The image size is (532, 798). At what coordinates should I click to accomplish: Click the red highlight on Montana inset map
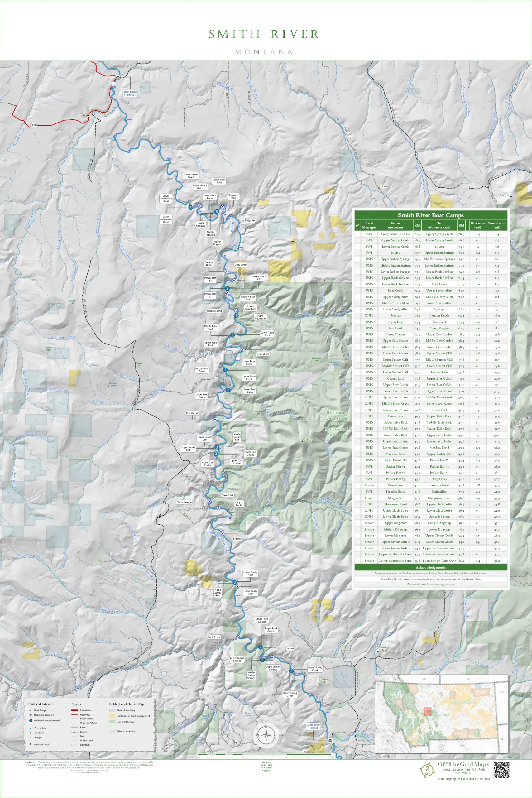point(428,711)
